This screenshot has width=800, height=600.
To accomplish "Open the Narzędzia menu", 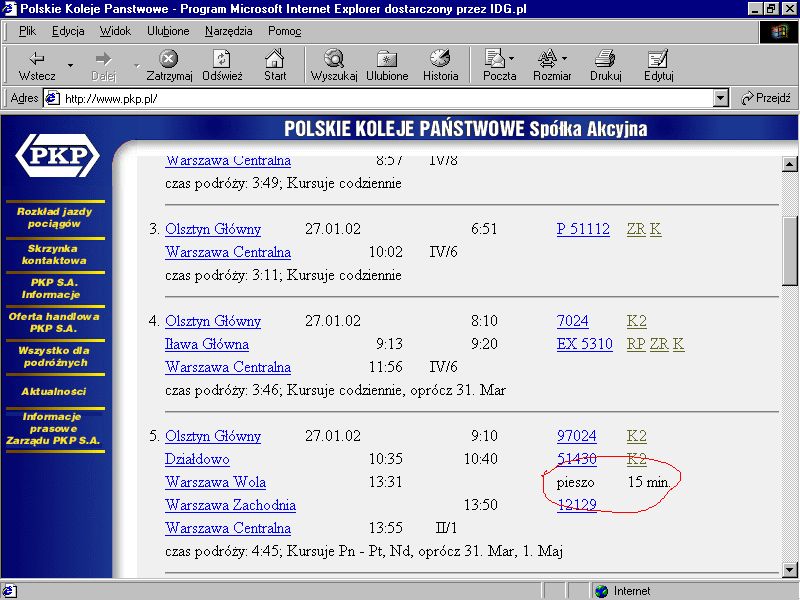I will [229, 31].
